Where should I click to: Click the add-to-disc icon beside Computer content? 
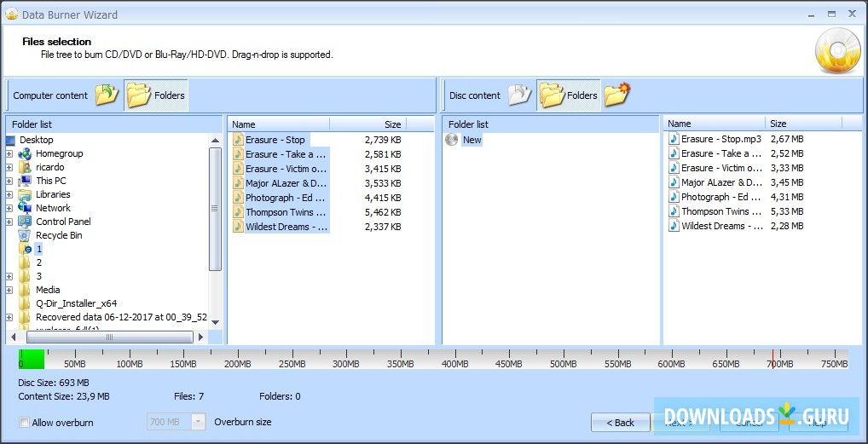[x=107, y=95]
